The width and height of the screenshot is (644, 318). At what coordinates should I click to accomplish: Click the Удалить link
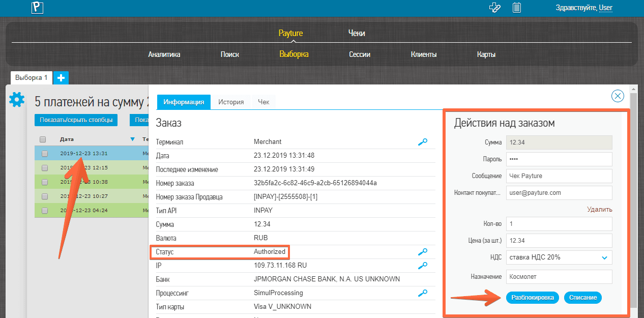coord(600,209)
